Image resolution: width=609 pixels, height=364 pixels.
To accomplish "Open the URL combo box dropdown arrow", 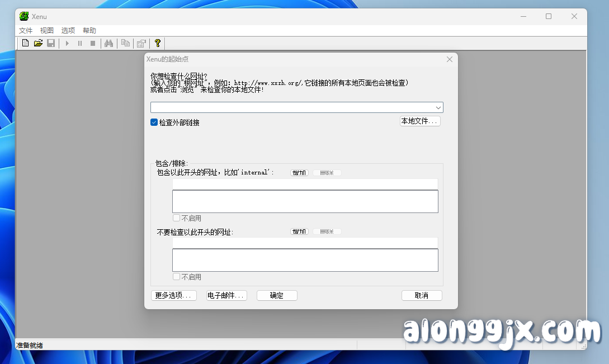I will (439, 107).
